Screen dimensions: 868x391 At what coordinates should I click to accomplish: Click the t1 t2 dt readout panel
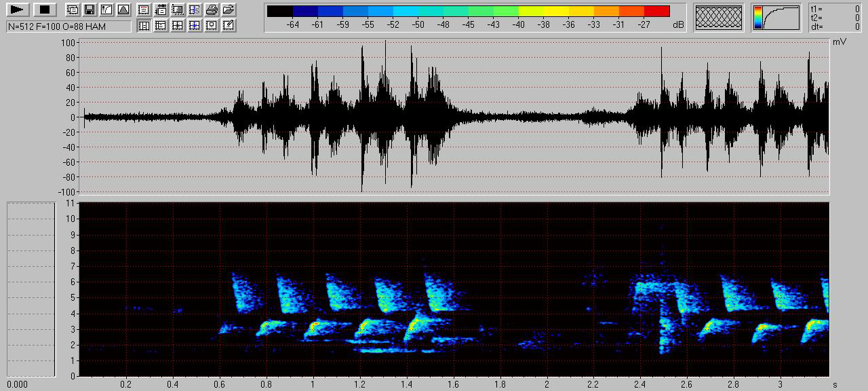click(x=835, y=18)
